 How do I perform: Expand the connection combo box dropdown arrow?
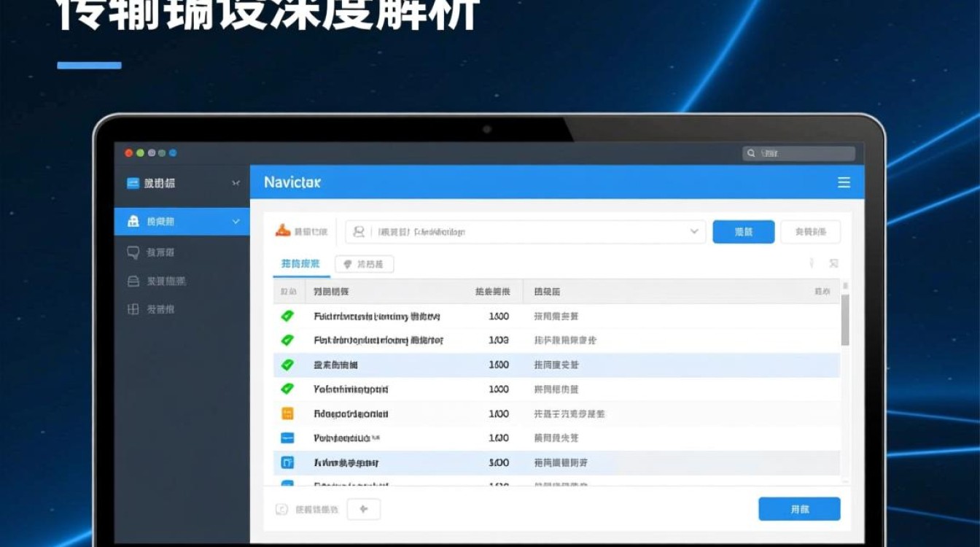click(693, 231)
